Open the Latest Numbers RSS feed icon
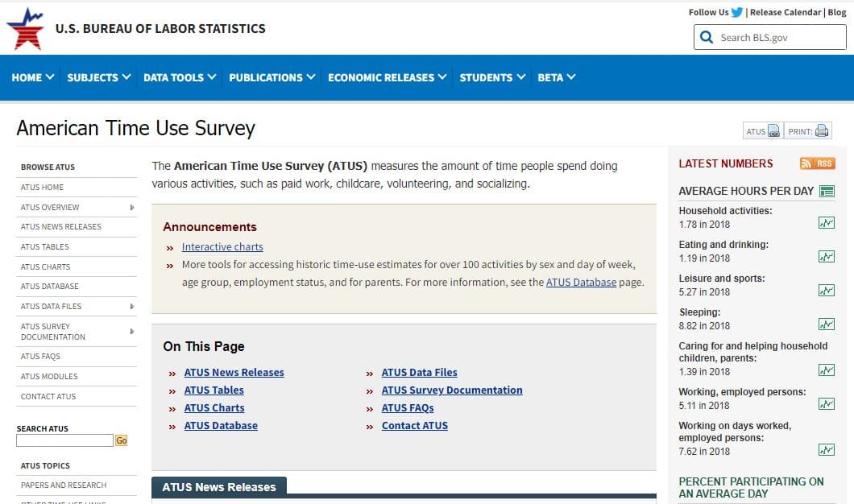This screenshot has height=504, width=854. click(817, 163)
